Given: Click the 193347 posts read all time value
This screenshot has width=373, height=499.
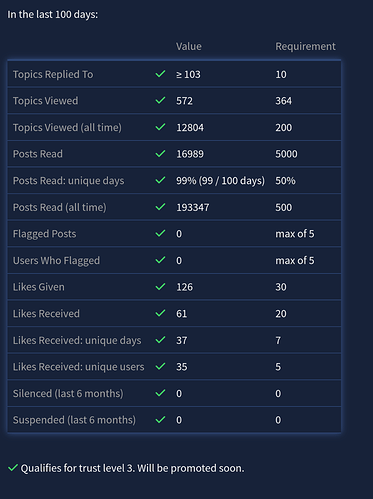Looking at the screenshot, I should click(193, 207).
